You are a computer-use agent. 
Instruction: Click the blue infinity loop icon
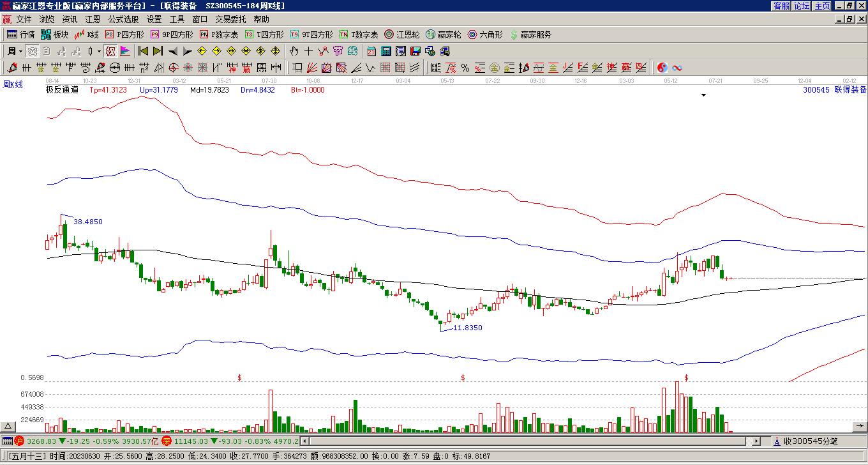tap(677, 68)
